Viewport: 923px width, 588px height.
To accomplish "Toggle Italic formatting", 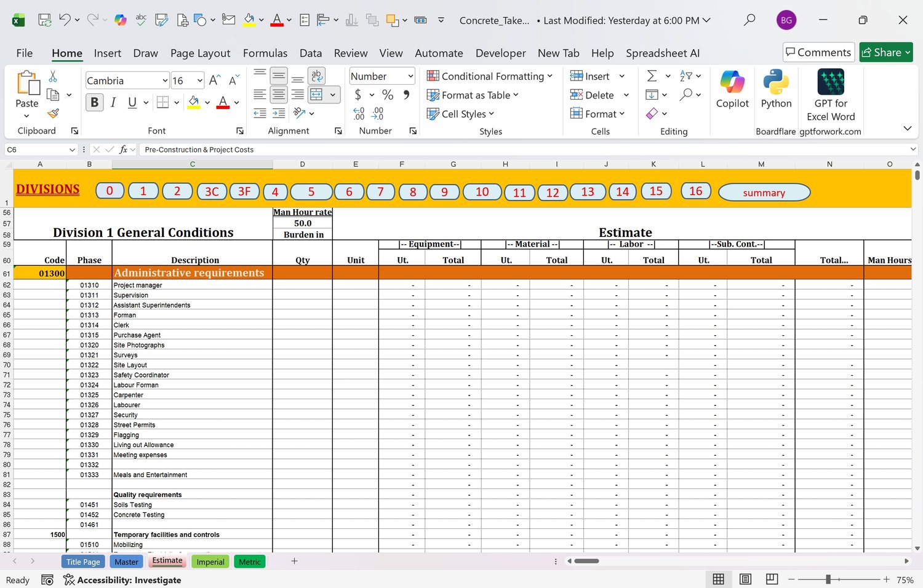I will pos(113,102).
